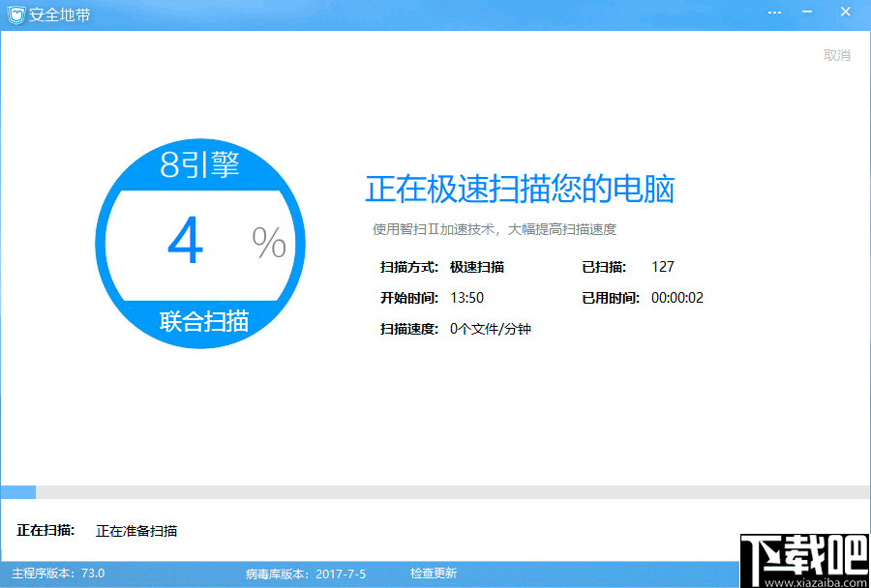Click the 已扫描: label

pos(604,267)
